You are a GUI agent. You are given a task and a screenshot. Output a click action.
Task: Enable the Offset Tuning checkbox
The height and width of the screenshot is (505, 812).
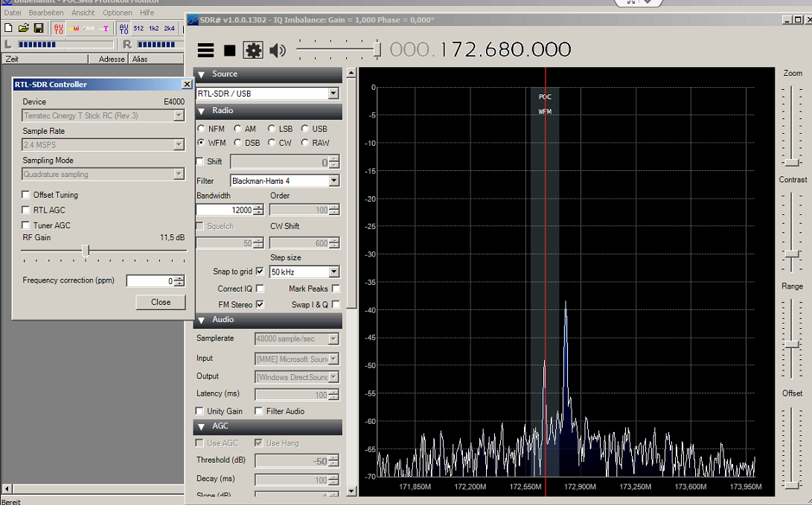point(26,195)
